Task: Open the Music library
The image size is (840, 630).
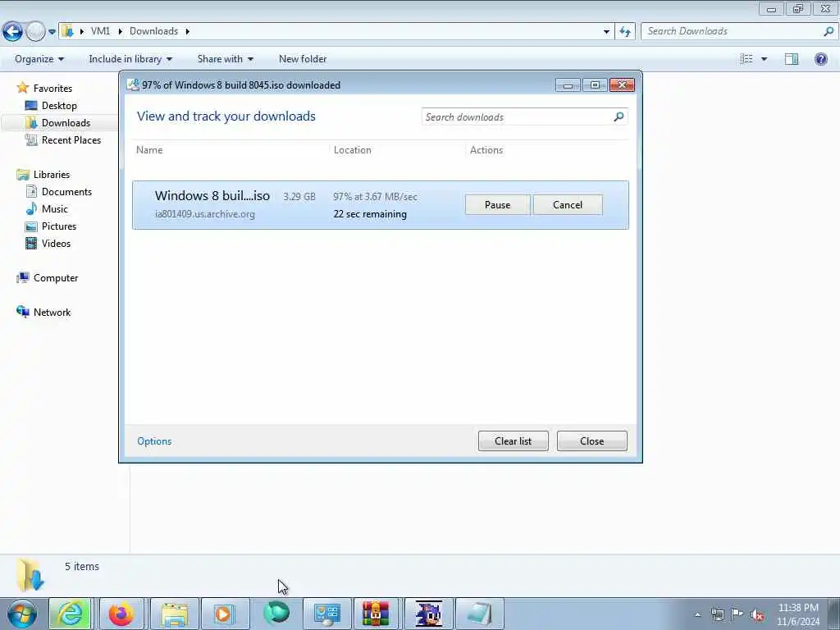Action: 55,209
